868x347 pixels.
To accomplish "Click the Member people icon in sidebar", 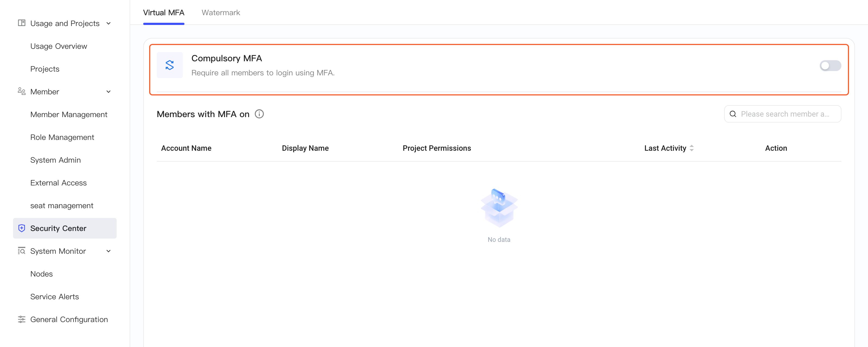I will pyautogui.click(x=22, y=91).
